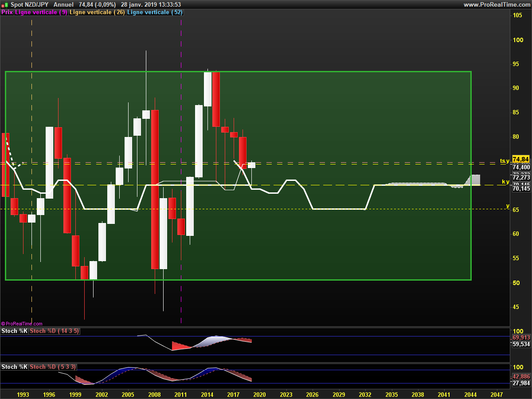Screen dimensions: 532x399
Task: Click the Stoch %D (5 3 3) label
Action: (53, 367)
